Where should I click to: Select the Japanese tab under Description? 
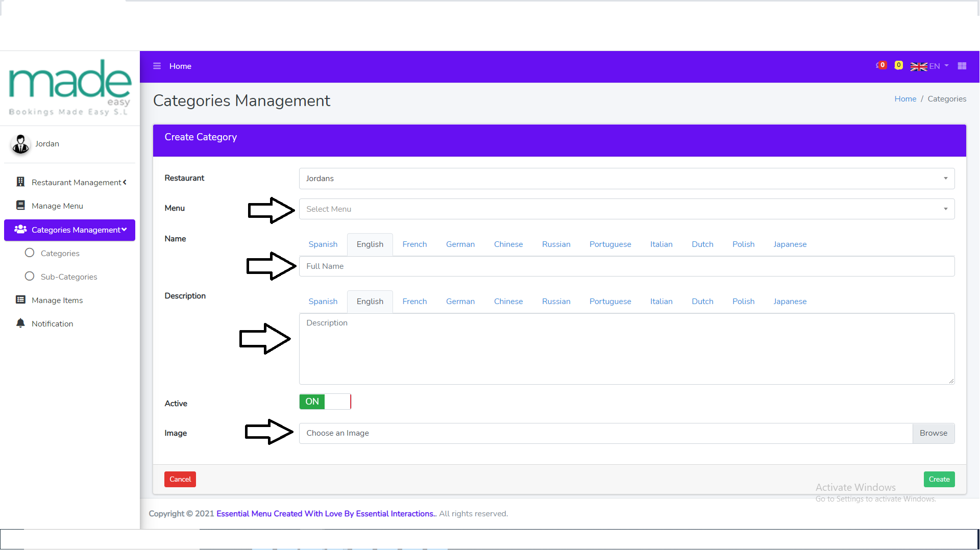click(790, 302)
